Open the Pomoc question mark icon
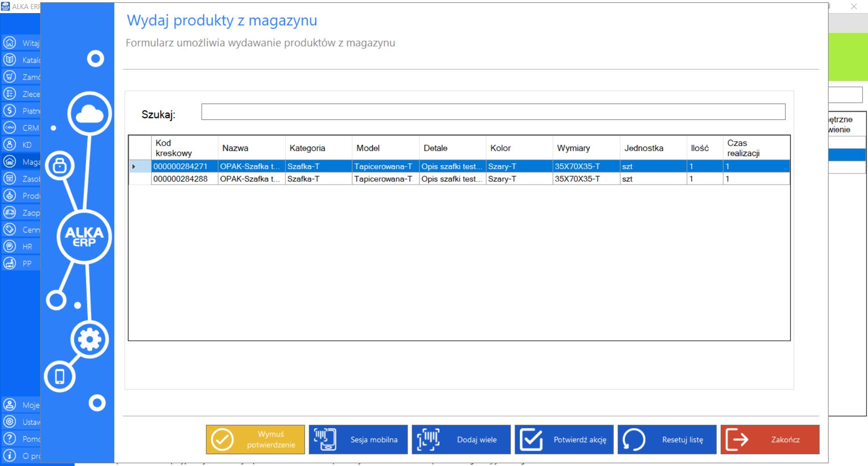Viewport: 868px width, 466px height. click(9, 438)
